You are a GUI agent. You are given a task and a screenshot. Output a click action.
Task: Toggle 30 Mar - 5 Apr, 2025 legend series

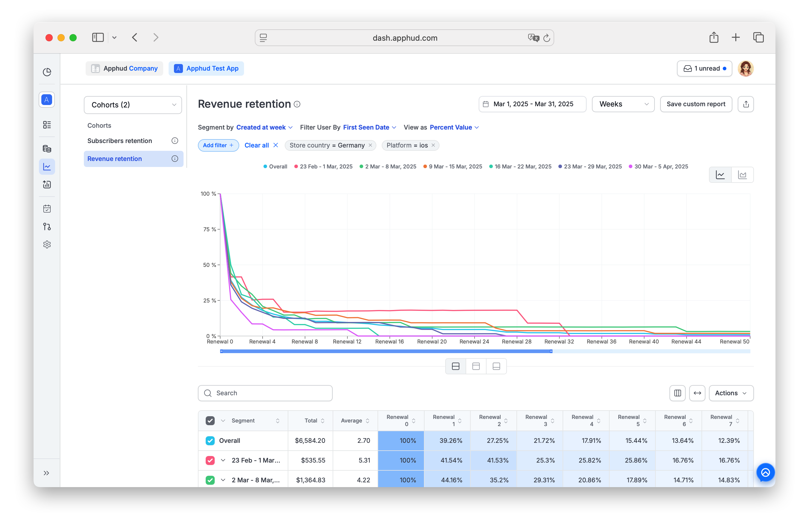tap(658, 166)
